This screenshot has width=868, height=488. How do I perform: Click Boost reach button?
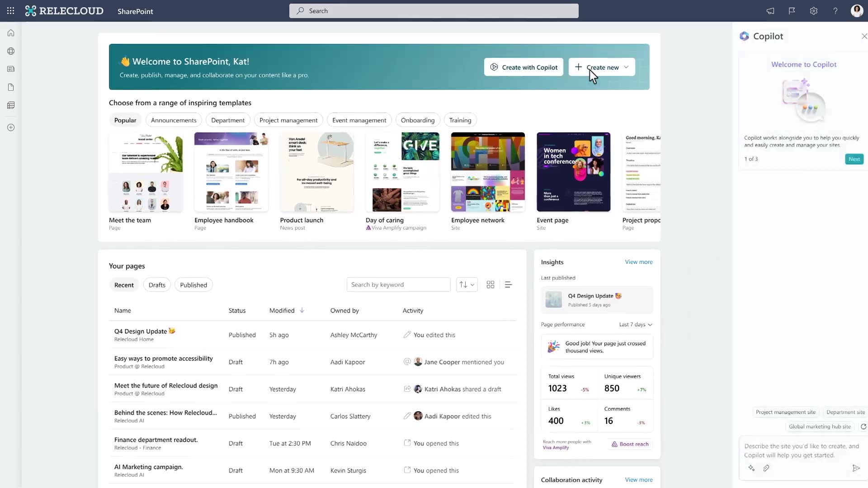click(630, 444)
